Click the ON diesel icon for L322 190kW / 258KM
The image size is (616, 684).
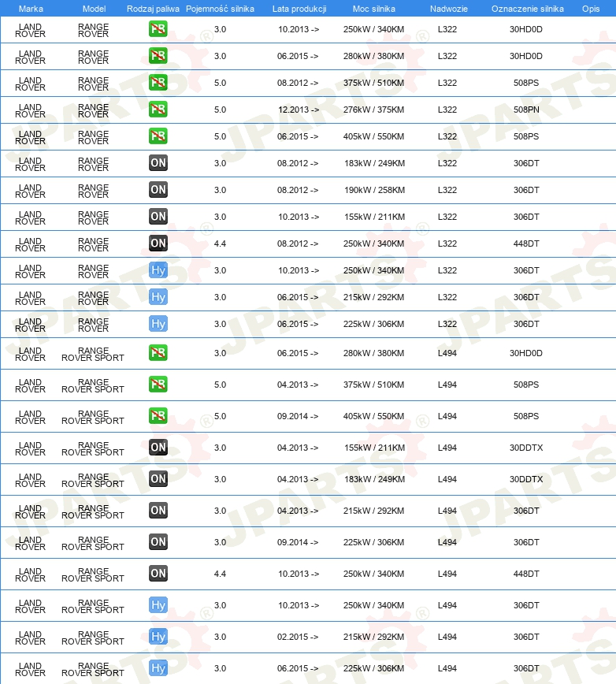pos(158,190)
